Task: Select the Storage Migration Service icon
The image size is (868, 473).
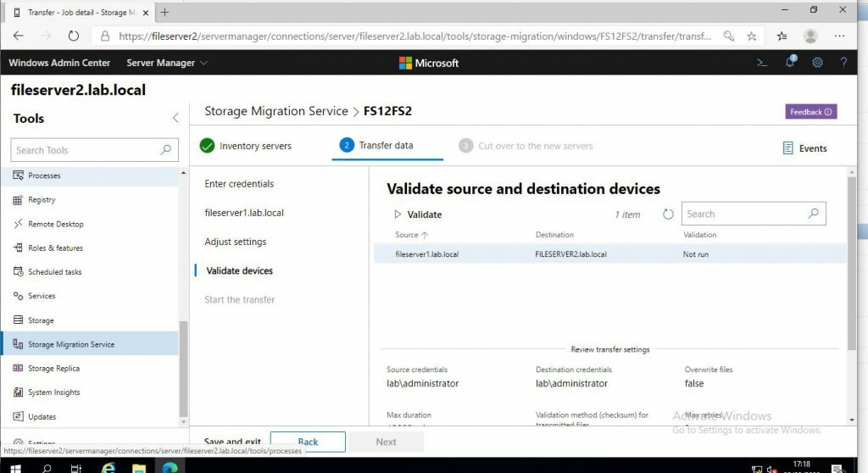Action: (x=18, y=344)
